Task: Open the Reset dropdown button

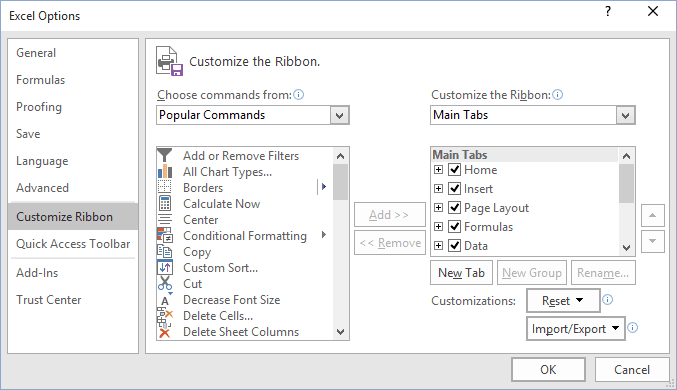Action: (563, 300)
